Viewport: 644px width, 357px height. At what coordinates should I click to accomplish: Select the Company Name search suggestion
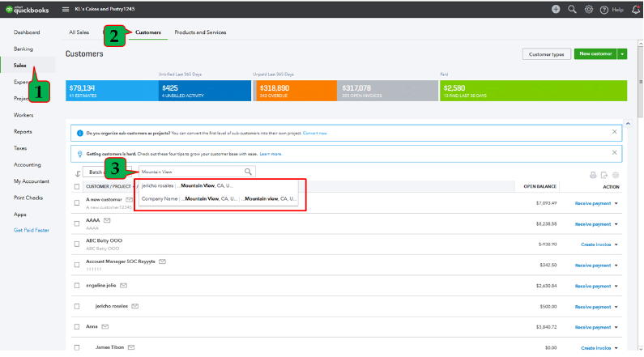[x=216, y=199]
